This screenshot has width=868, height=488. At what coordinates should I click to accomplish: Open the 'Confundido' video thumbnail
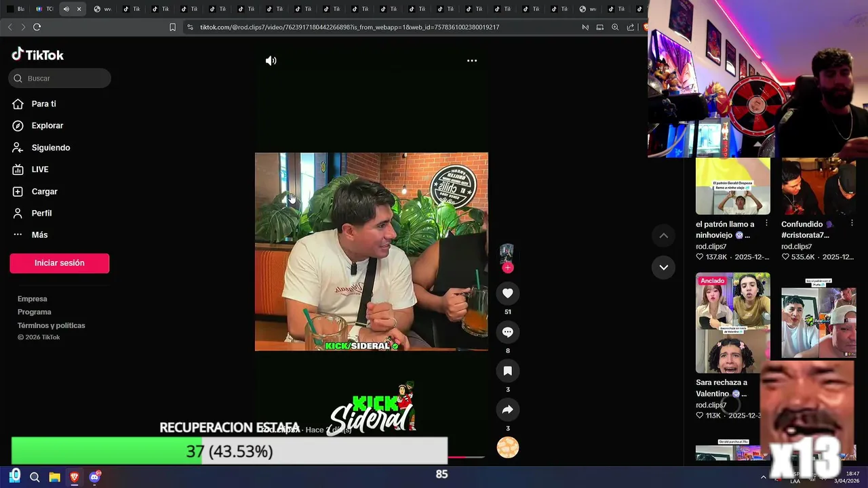click(x=818, y=186)
